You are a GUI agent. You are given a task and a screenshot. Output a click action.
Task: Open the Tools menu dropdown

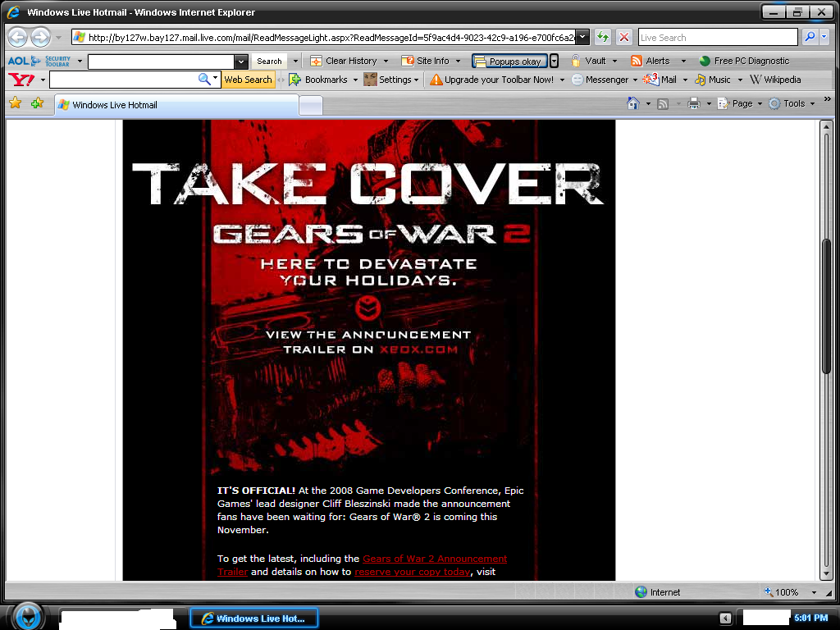coord(792,103)
